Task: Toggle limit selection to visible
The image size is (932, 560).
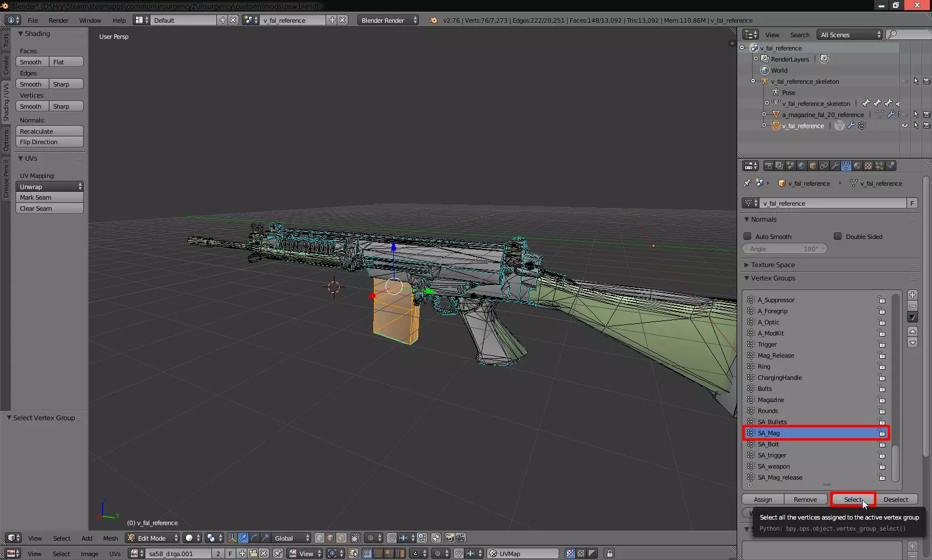Action: [356, 538]
